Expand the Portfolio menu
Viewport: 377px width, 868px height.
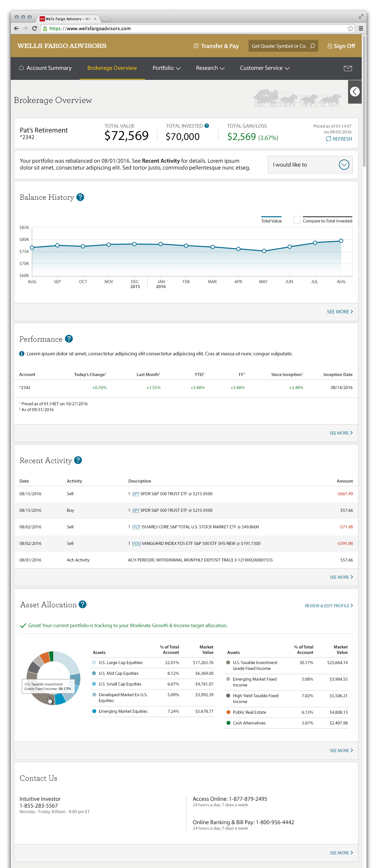pos(166,68)
